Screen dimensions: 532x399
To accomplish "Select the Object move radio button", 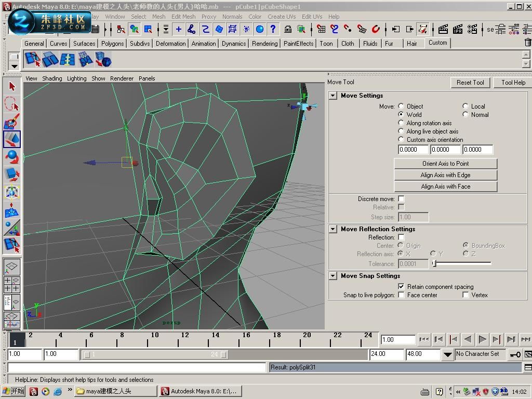I will click(401, 106).
